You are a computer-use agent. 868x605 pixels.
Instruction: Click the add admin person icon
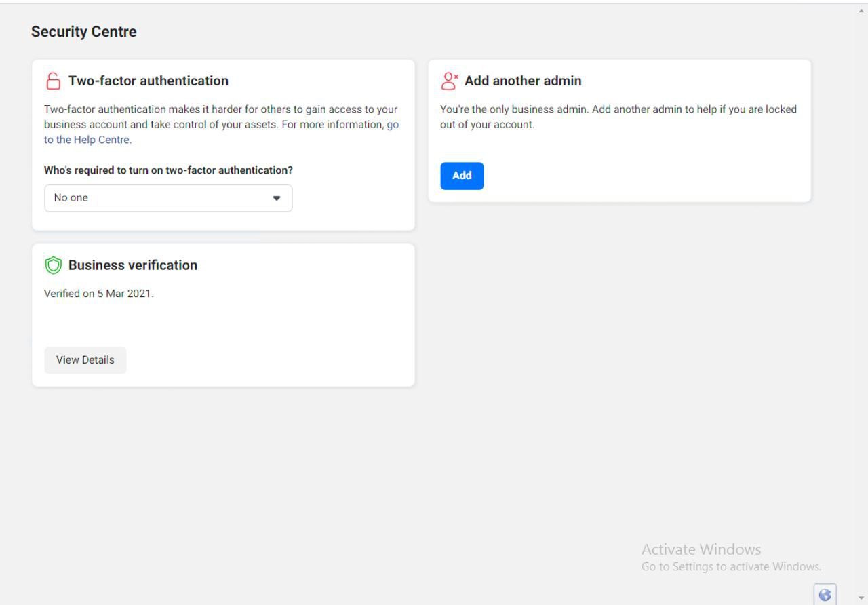pos(450,81)
